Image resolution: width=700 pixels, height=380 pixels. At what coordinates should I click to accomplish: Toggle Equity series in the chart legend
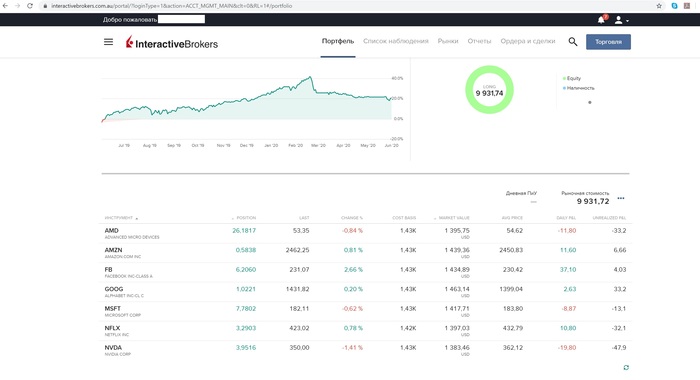(572, 78)
